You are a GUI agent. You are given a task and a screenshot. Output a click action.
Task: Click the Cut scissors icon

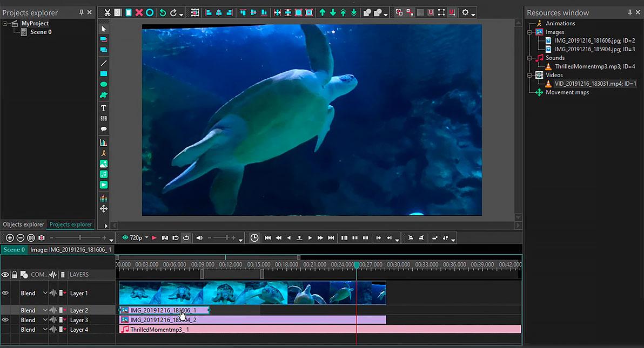point(108,12)
